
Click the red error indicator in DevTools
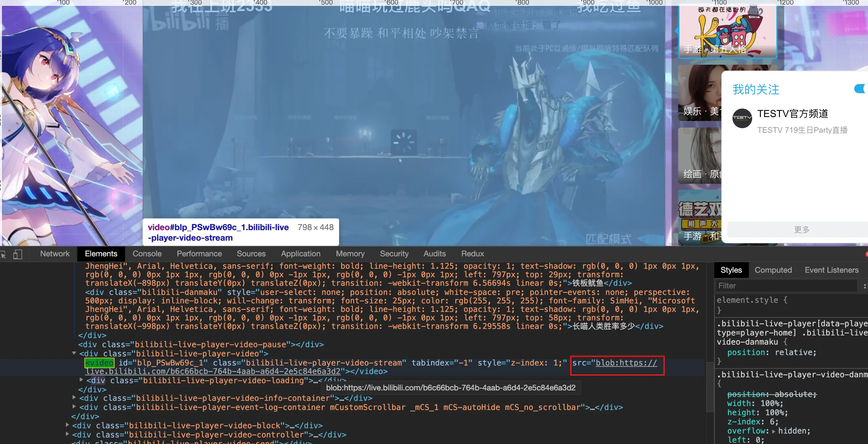(866, 254)
